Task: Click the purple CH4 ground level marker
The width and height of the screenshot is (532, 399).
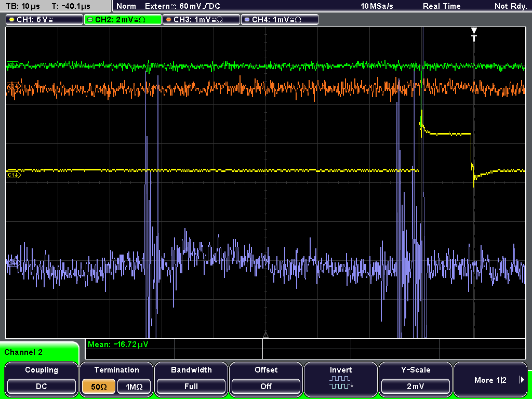Action: pyautogui.click(x=13, y=262)
